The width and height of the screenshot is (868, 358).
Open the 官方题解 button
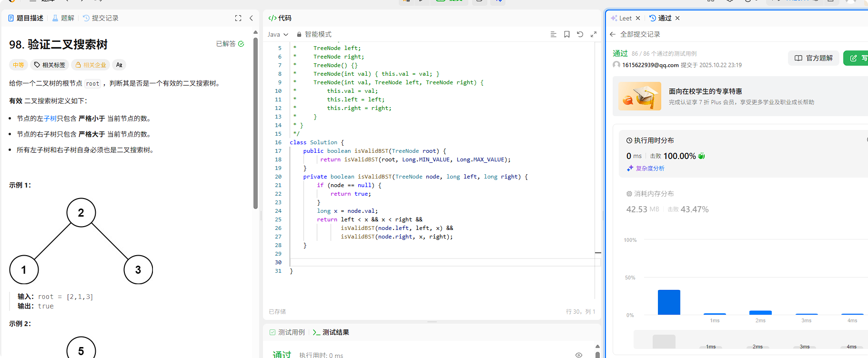pos(813,58)
